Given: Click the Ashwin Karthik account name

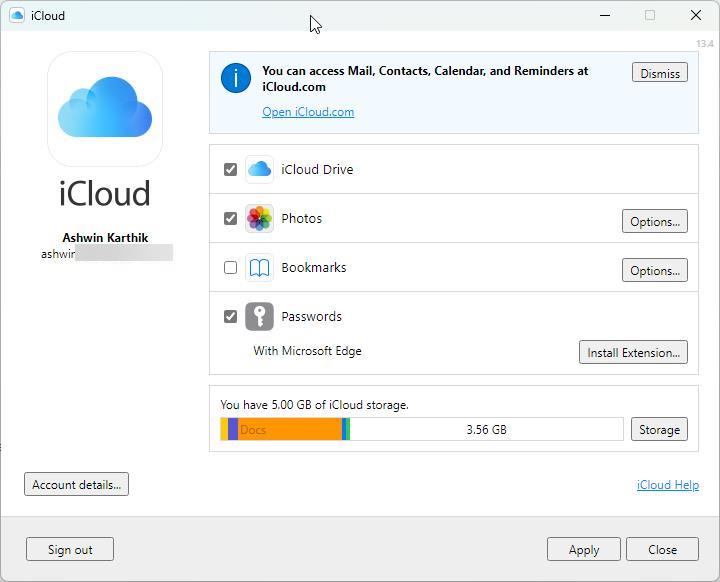Looking at the screenshot, I should (x=105, y=238).
